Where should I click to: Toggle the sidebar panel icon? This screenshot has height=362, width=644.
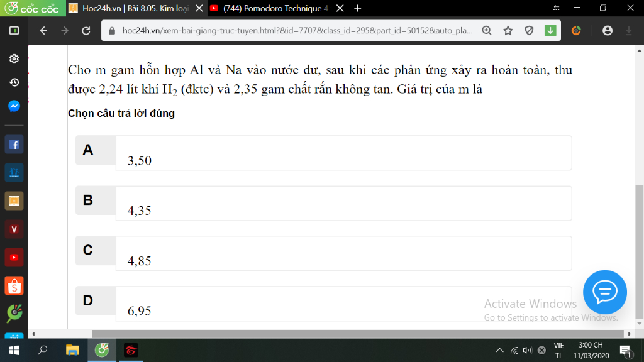14,30
